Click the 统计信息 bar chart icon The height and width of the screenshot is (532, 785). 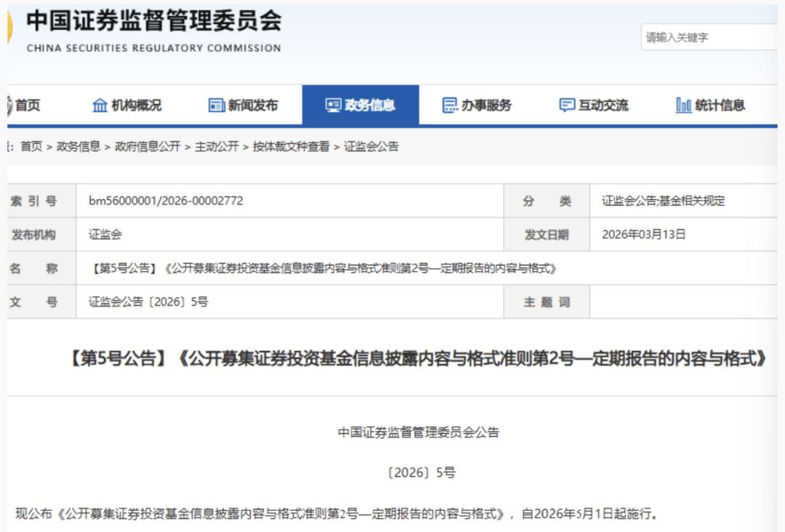[683, 105]
